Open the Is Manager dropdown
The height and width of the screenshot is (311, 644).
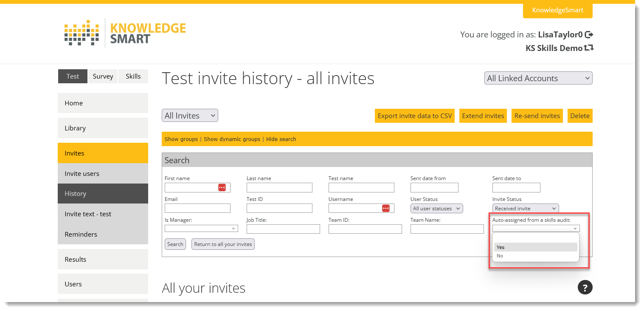[201, 229]
